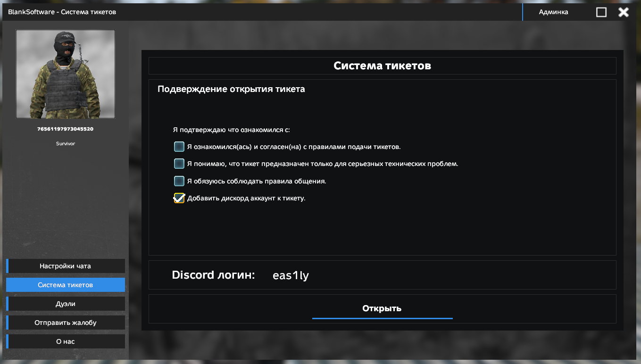This screenshot has width=641, height=364.
Task: Click 'Я подтверждаю что ознакомился с:' text
Action: 231,130
